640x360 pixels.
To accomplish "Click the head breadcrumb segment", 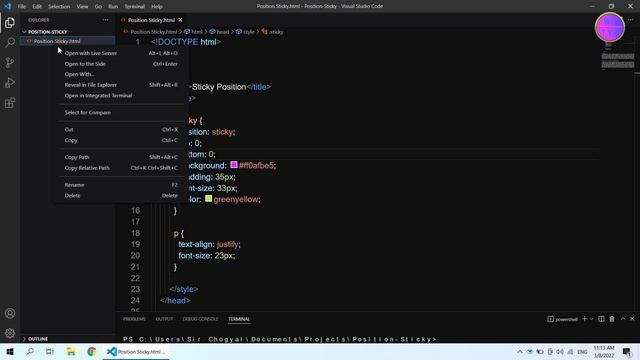I will tap(219, 31).
